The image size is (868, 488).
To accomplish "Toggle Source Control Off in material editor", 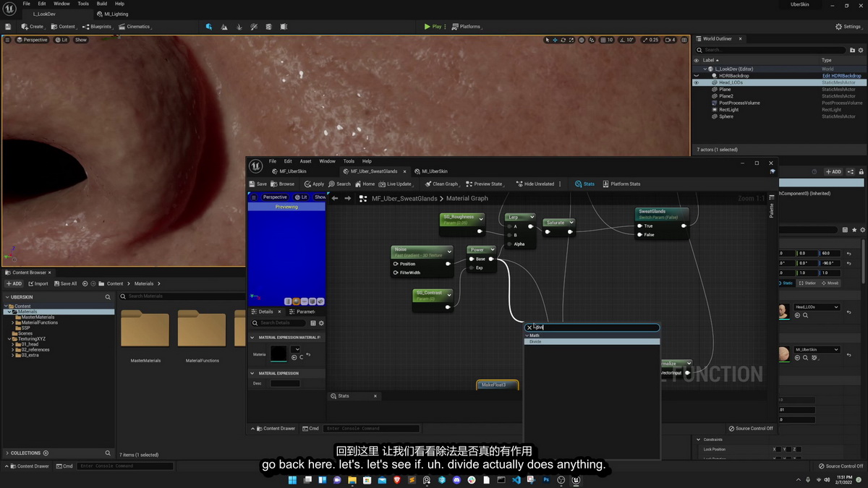I will 751,429.
